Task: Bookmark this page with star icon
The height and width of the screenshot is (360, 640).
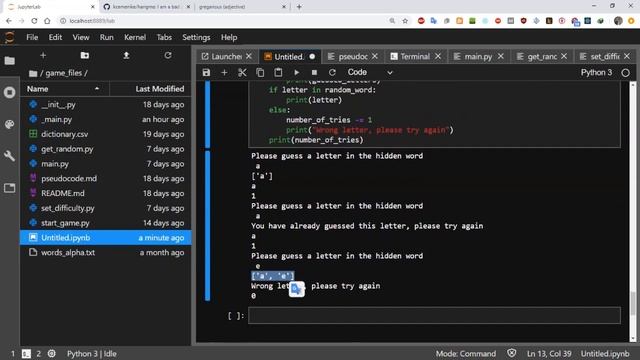Action: [405, 21]
